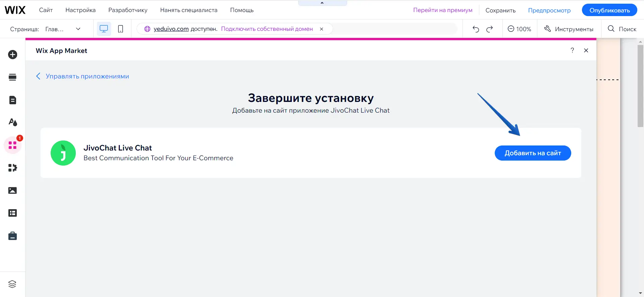Open the Настройка menu
This screenshot has height=297, width=644.
[80, 10]
